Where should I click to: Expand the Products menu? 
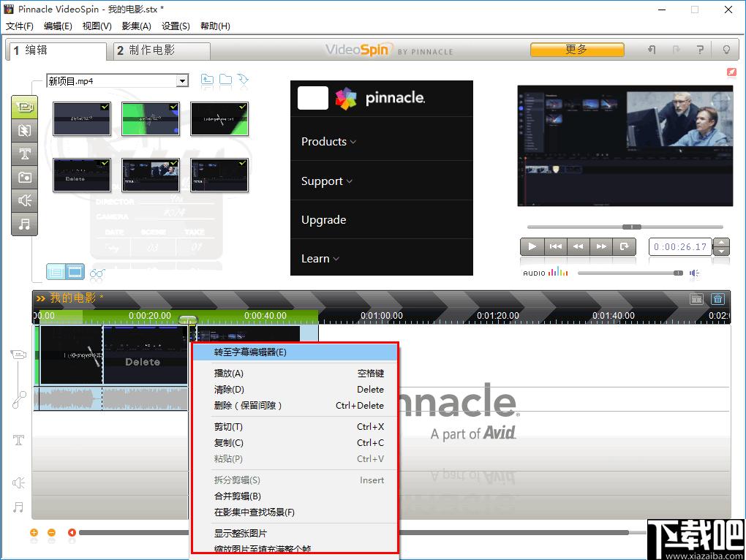(328, 142)
